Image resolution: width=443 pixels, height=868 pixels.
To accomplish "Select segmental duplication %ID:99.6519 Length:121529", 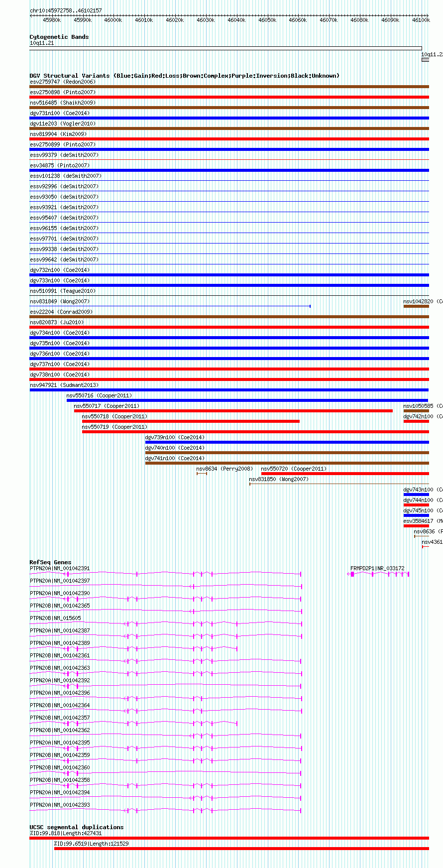I will (241, 849).
